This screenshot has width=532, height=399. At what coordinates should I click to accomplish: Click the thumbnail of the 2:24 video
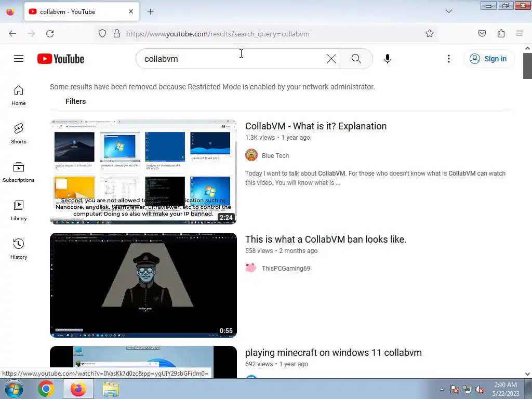click(143, 172)
